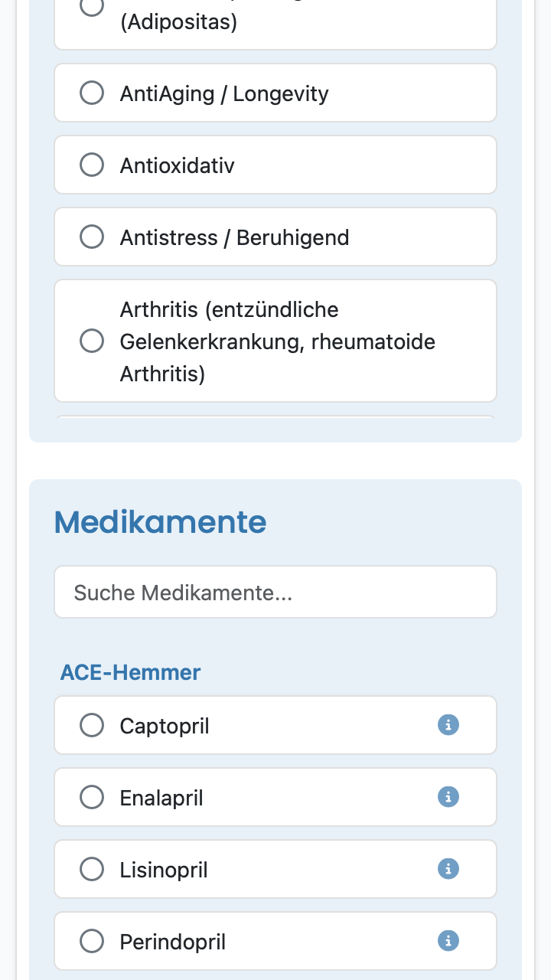This screenshot has height=980, width=551.
Task: Choose the Antioxidativ option circle
Action: tap(92, 165)
